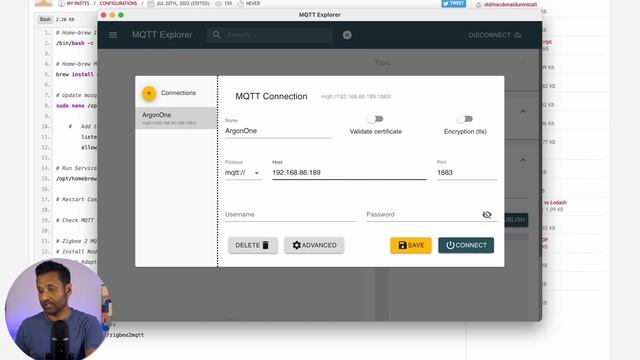Click the Port field 1883

pos(467,173)
